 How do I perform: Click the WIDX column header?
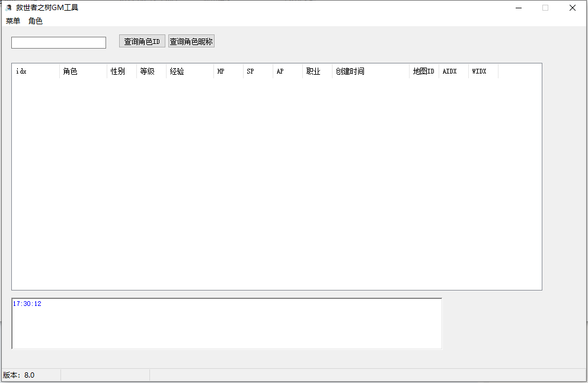(483, 71)
